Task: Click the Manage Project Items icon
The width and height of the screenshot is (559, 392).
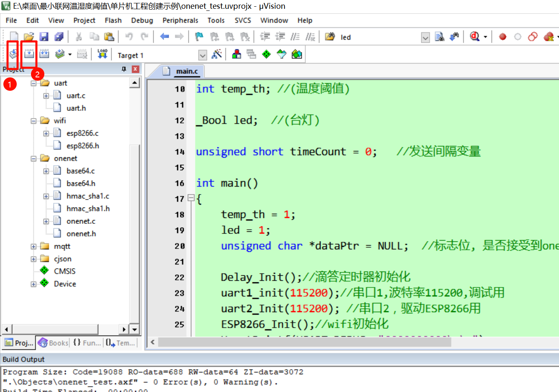Action: (x=236, y=54)
